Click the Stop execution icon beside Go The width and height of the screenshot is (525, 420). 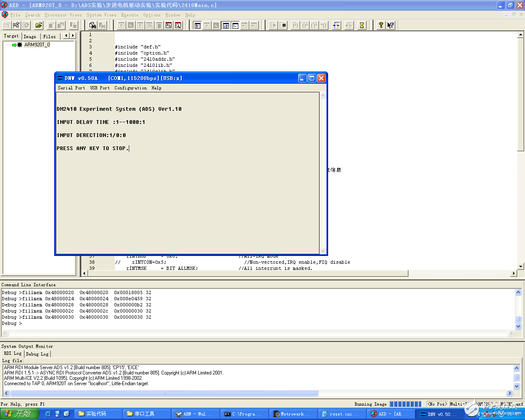(283, 25)
